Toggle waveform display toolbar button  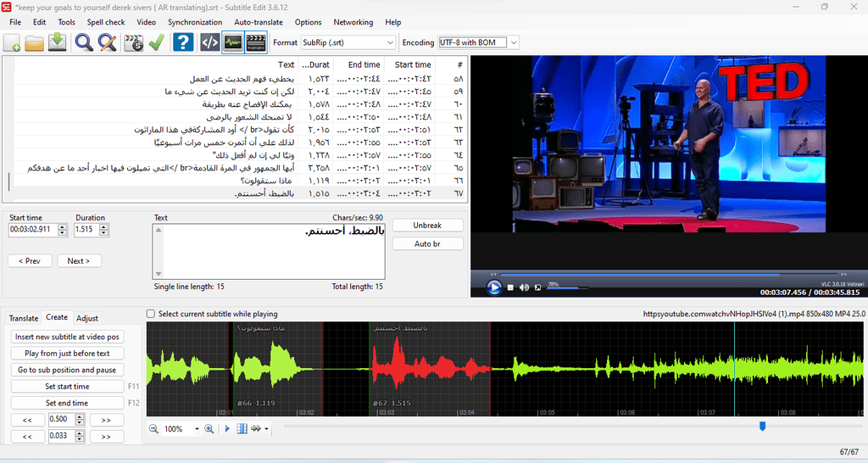(233, 42)
